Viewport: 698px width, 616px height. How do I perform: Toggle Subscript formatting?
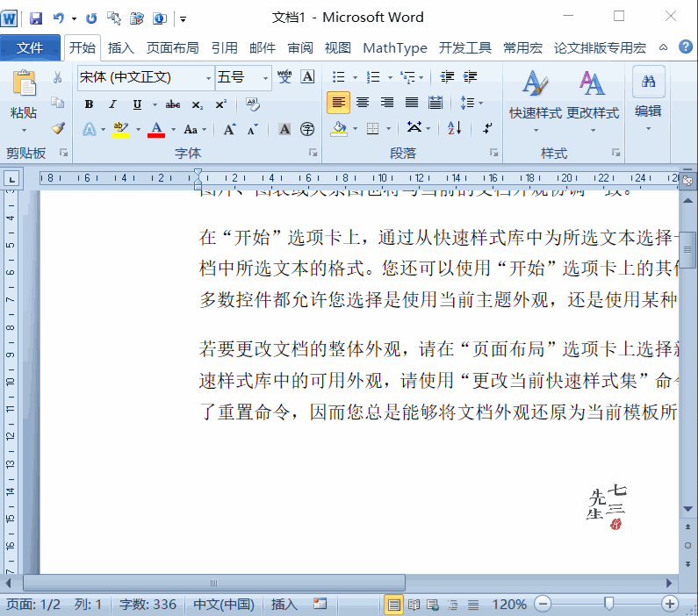pos(197,104)
